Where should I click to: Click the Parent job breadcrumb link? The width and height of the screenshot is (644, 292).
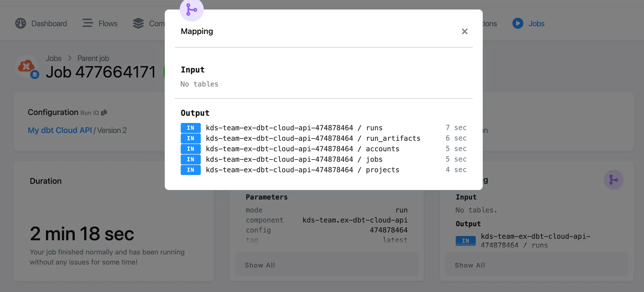pos(93,58)
